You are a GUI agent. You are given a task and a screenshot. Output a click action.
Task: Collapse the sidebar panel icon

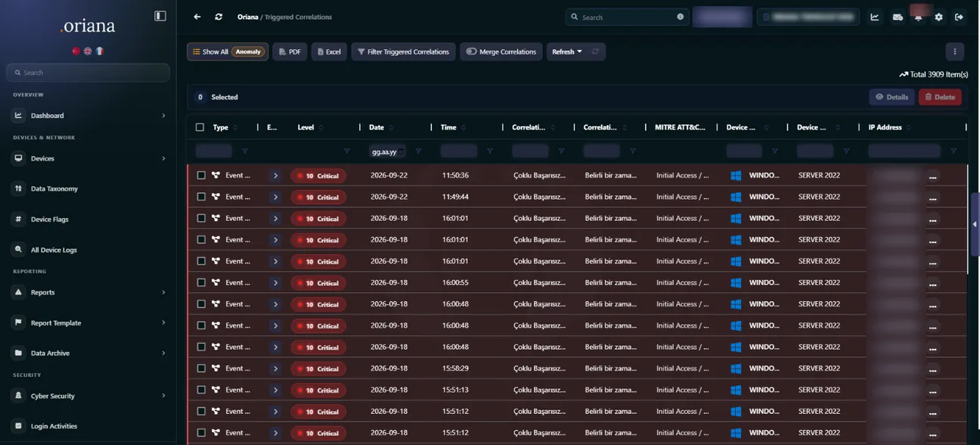[160, 16]
